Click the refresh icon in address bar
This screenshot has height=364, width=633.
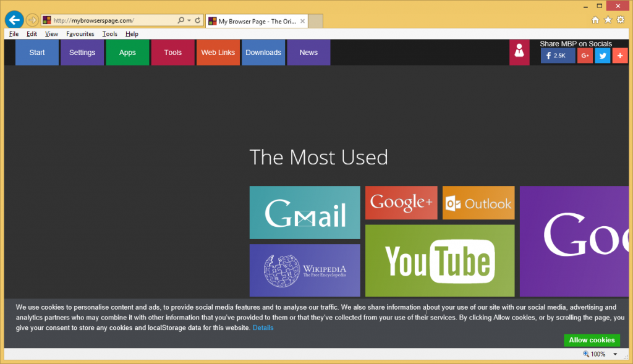point(198,20)
